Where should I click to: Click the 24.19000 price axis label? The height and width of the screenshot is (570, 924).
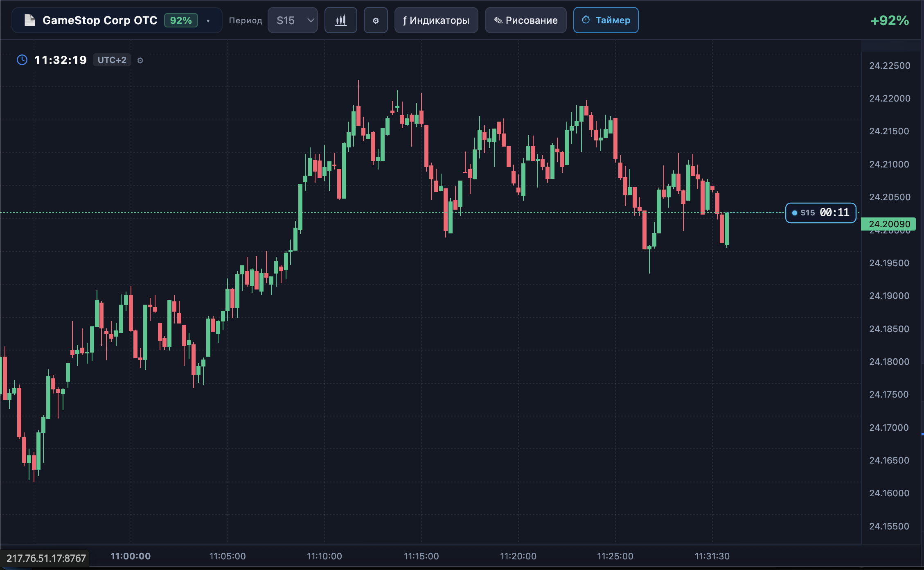point(889,296)
